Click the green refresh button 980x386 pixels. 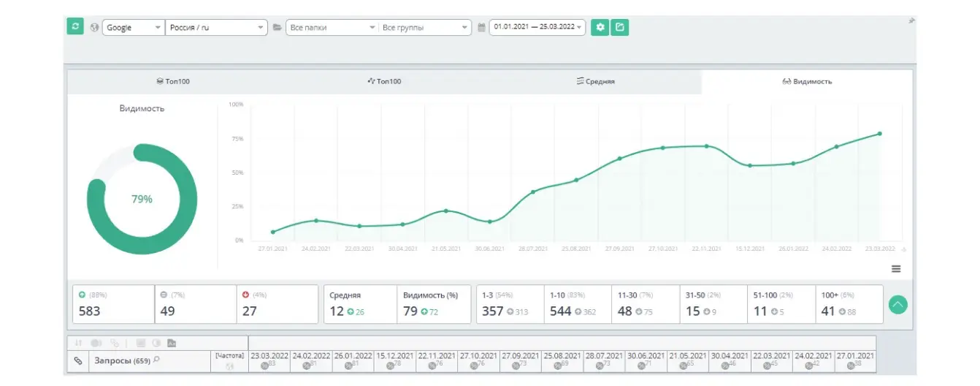tap(75, 27)
